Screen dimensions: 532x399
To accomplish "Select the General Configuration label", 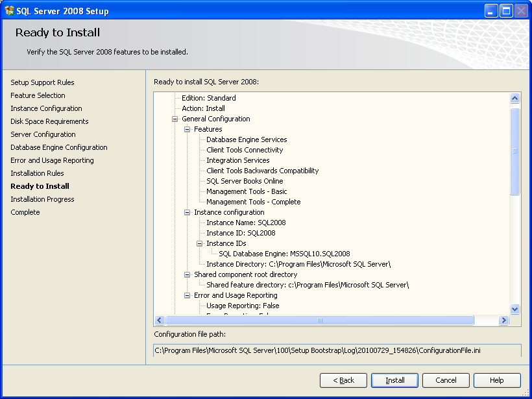I will pyautogui.click(x=216, y=119).
